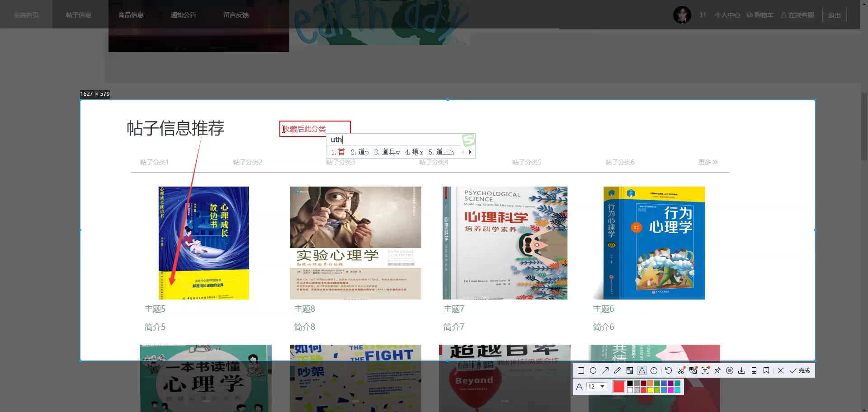This screenshot has width=868, height=412.
Task: Switch to 帖子分类6 tab
Action: [x=620, y=162]
